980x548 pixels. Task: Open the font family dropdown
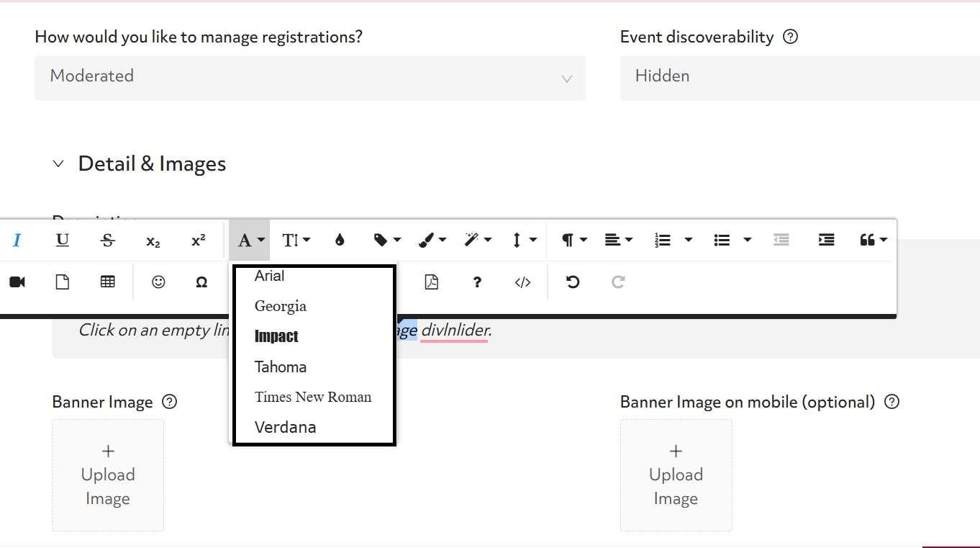250,240
